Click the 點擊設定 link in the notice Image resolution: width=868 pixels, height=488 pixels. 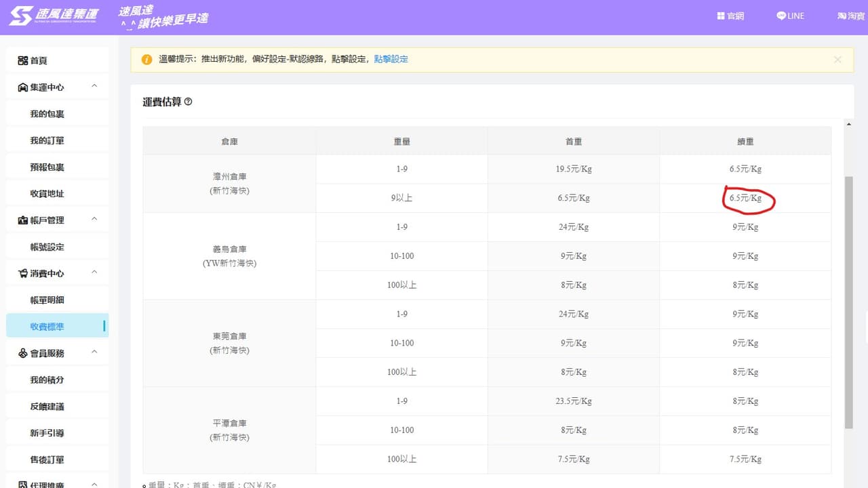(391, 60)
